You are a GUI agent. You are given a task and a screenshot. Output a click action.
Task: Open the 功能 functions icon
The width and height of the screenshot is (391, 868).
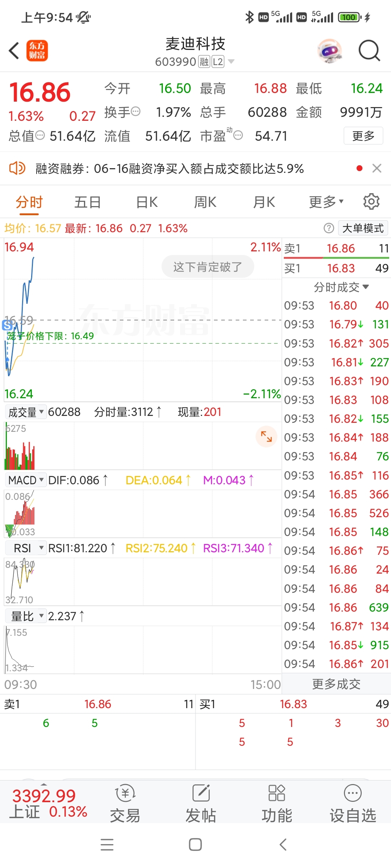point(277,804)
